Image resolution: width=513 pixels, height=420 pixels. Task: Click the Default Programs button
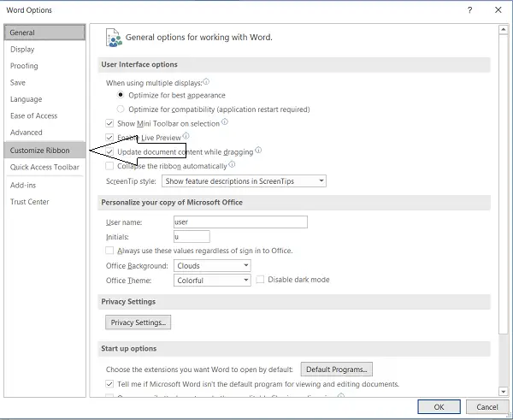click(x=337, y=370)
